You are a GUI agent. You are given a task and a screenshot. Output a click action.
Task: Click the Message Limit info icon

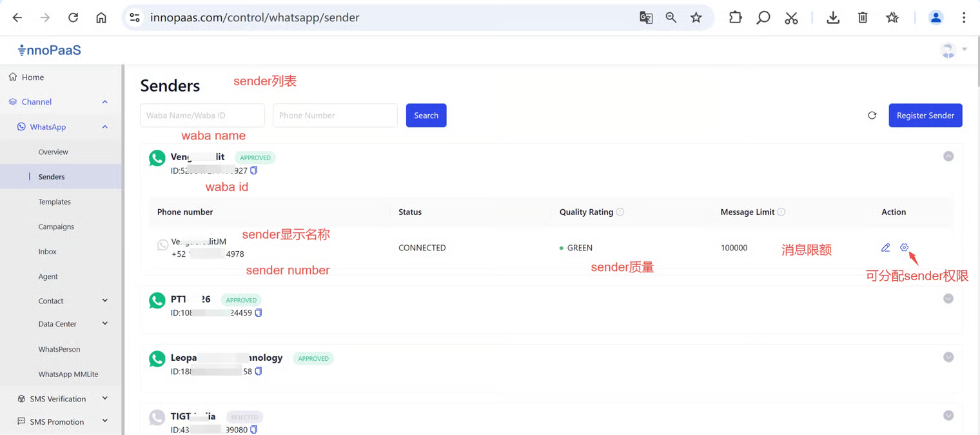pos(781,212)
